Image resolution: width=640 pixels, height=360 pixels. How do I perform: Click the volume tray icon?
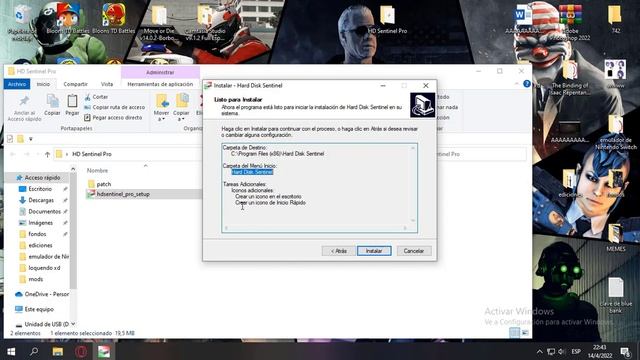click(x=562, y=351)
